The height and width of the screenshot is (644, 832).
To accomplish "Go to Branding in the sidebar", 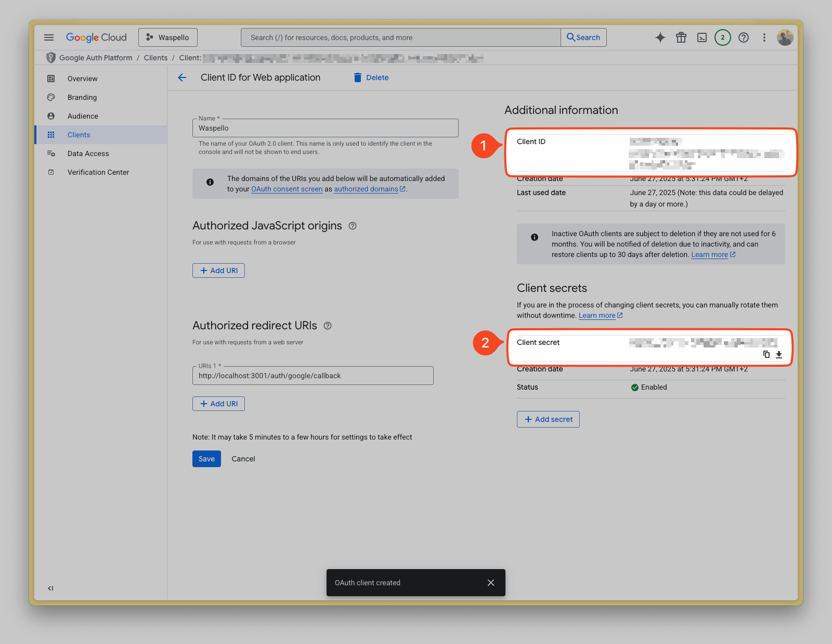I will 82,97.
